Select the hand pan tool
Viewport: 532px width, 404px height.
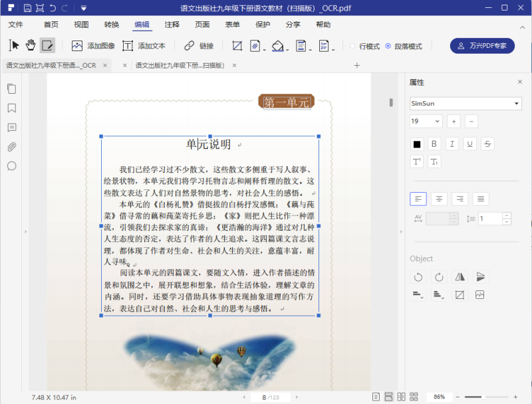point(31,45)
